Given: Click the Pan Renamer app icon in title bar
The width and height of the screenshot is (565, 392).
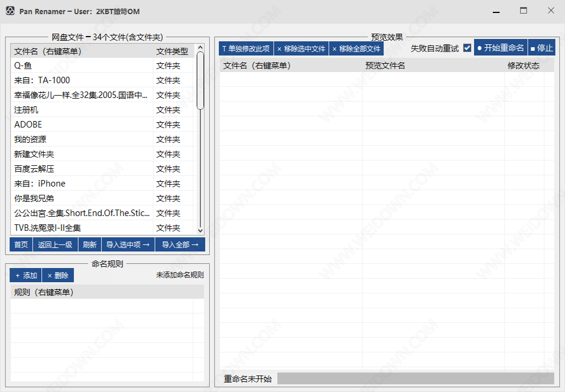Looking at the screenshot, I should (x=10, y=11).
